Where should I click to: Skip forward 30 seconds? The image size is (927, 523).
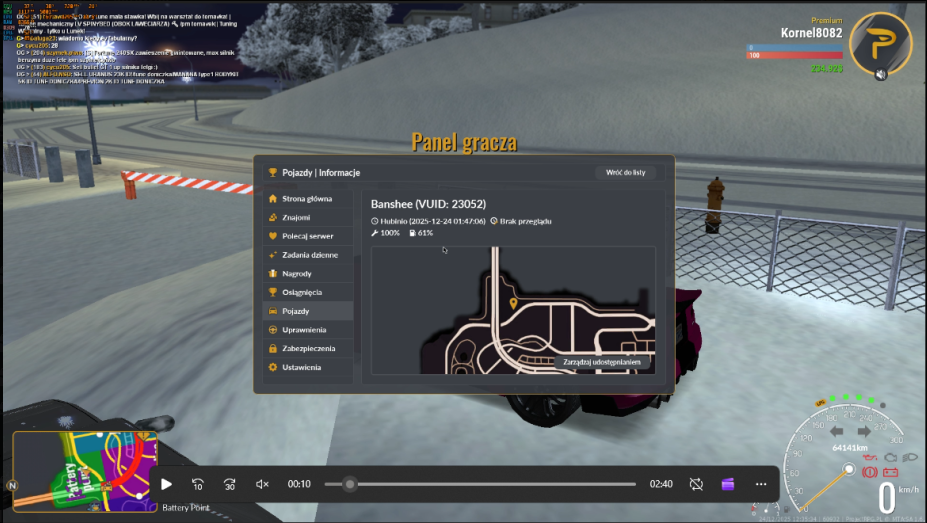[x=230, y=485]
